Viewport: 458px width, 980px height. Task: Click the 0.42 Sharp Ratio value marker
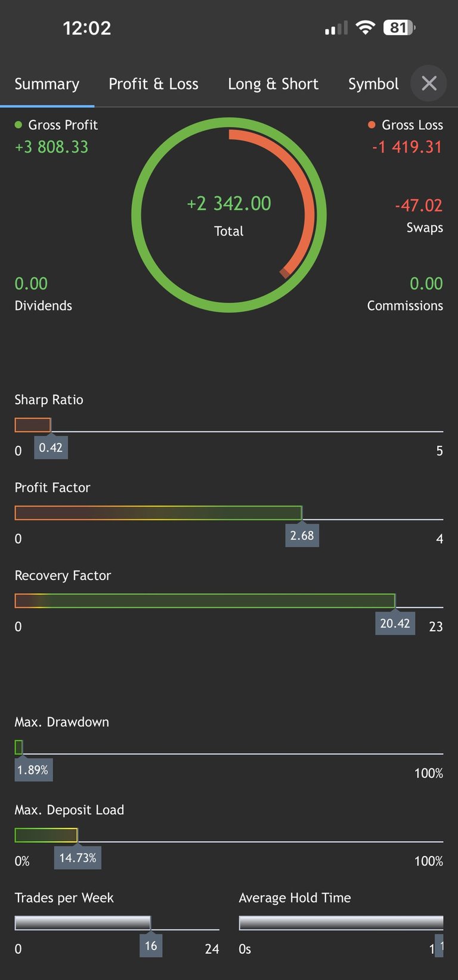51,448
